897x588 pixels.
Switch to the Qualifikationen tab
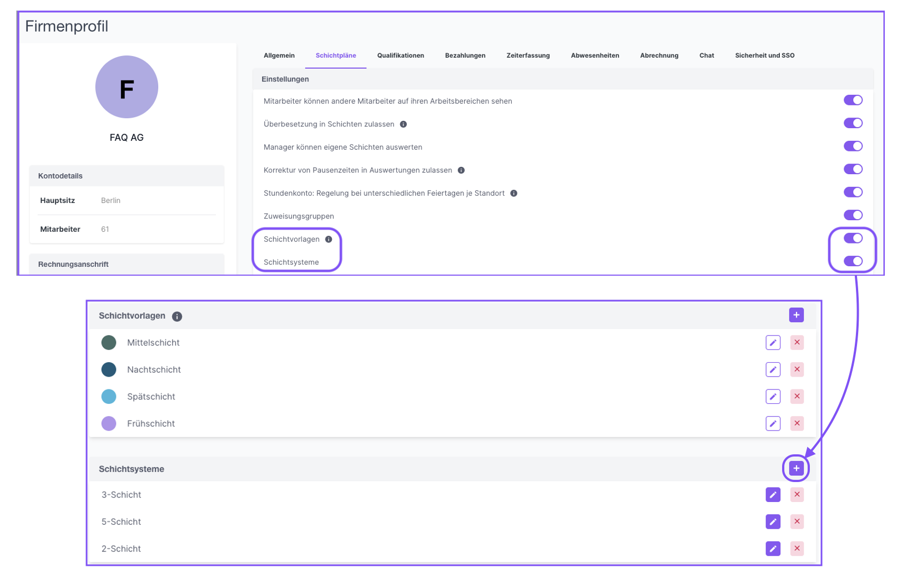click(400, 55)
